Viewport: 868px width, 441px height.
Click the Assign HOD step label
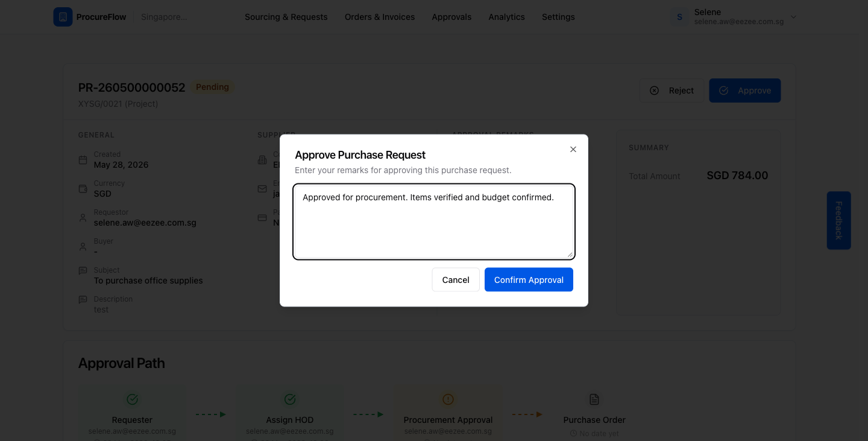[x=290, y=420]
